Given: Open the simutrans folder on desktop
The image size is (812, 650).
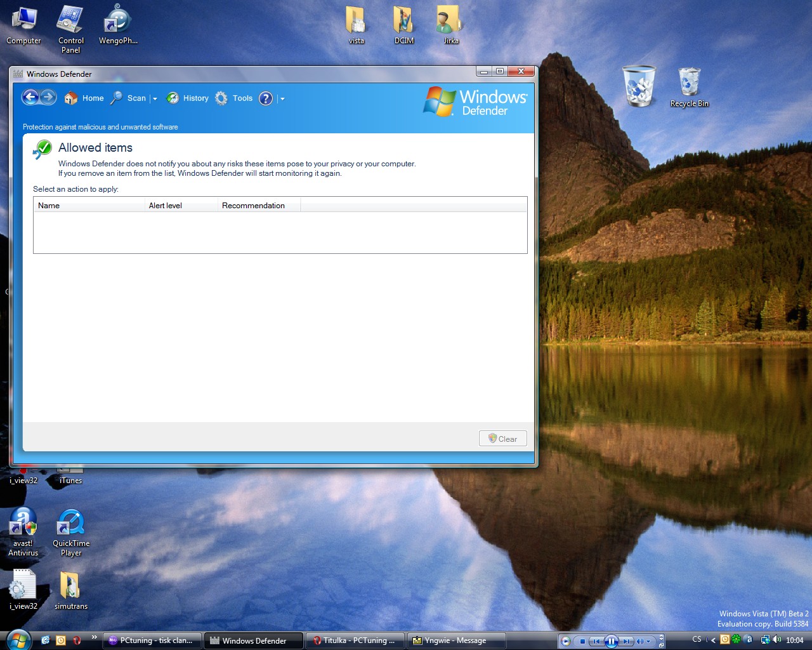Looking at the screenshot, I should click(x=70, y=589).
